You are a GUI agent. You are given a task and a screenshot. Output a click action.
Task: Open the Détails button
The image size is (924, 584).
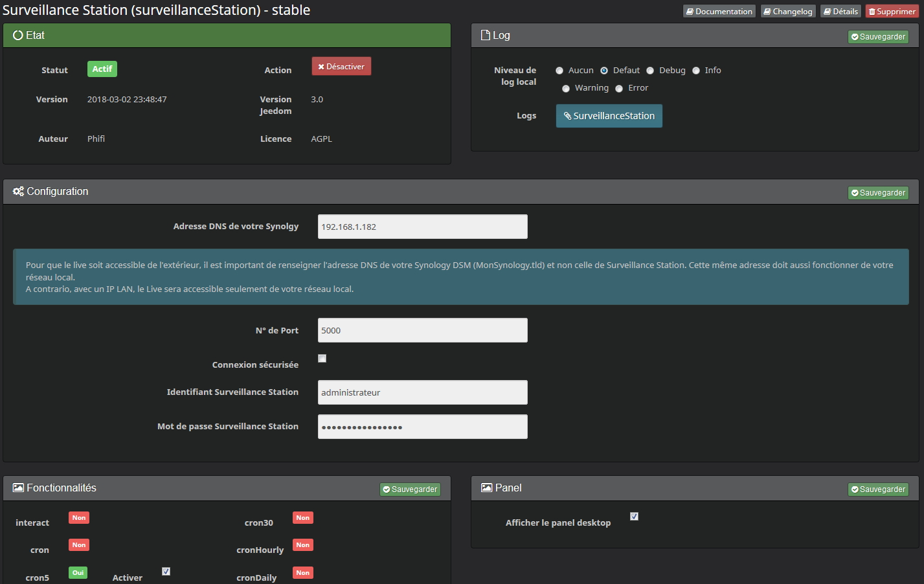840,12
